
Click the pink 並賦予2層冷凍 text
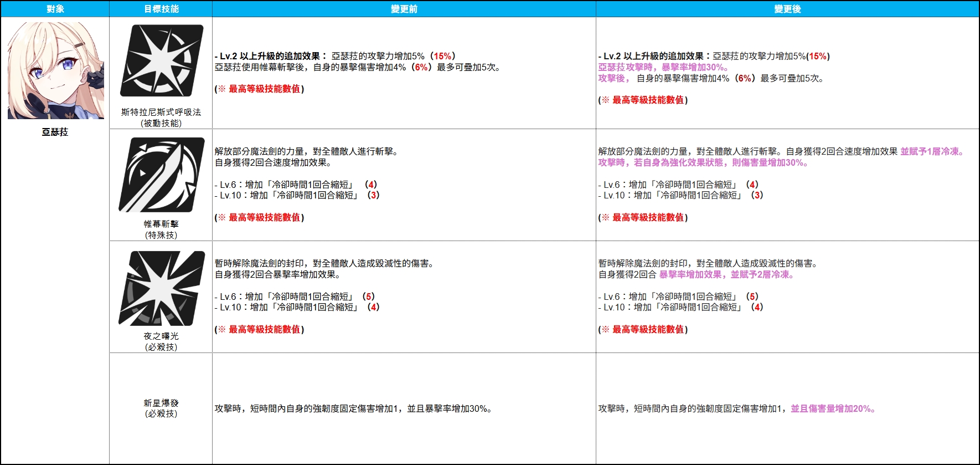(x=762, y=274)
